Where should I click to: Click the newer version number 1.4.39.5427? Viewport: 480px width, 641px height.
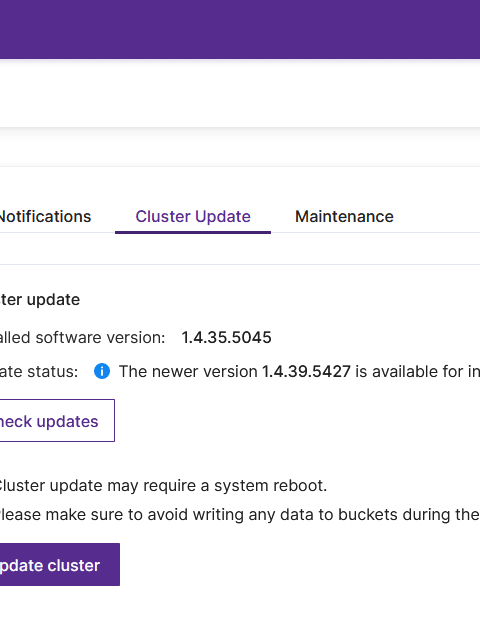pos(306,372)
